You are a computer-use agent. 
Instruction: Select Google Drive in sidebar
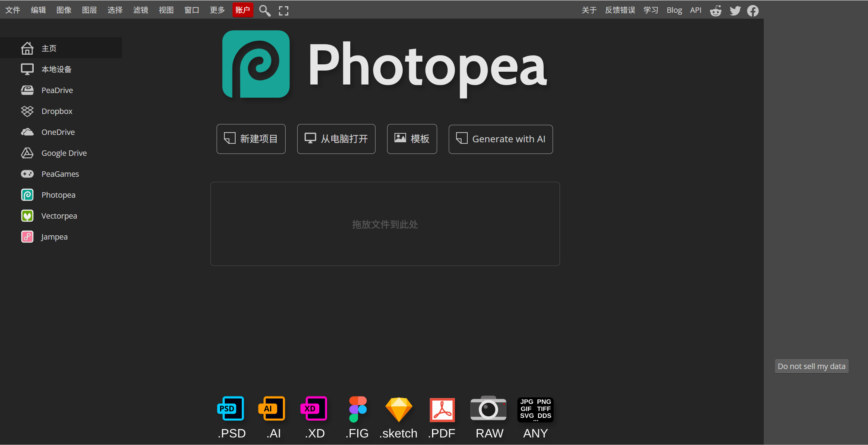click(x=64, y=153)
